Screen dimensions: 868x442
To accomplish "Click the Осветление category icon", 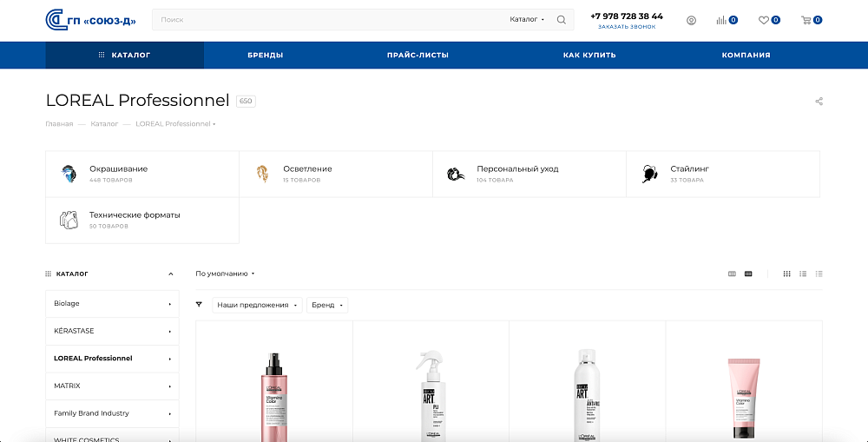I will 262,174.
